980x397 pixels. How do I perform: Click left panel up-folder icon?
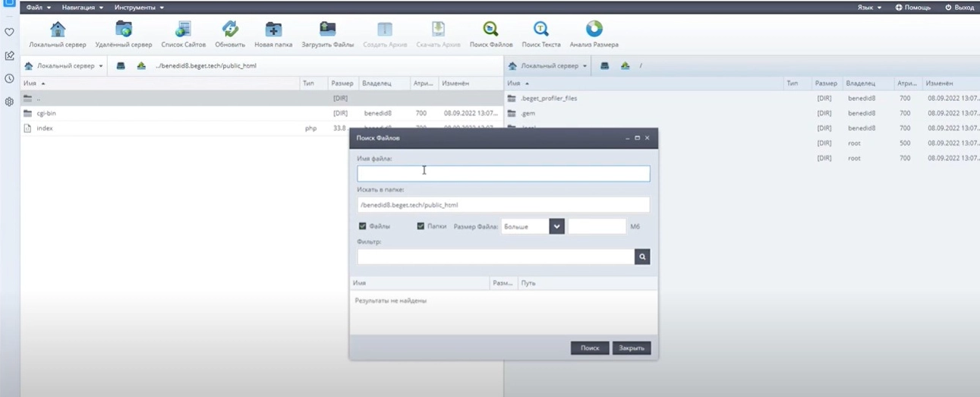[x=141, y=66]
